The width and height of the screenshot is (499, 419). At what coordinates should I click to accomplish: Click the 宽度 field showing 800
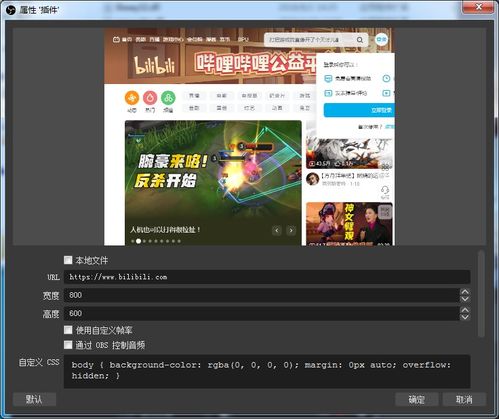click(262, 295)
